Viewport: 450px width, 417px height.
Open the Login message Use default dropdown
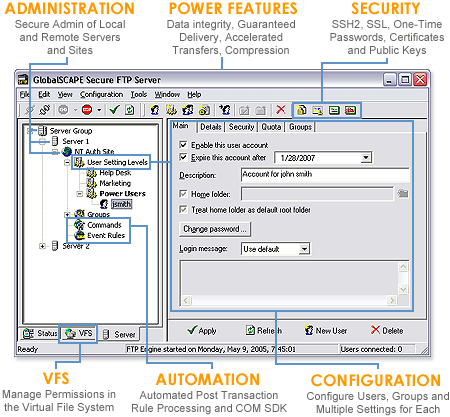[304, 249]
